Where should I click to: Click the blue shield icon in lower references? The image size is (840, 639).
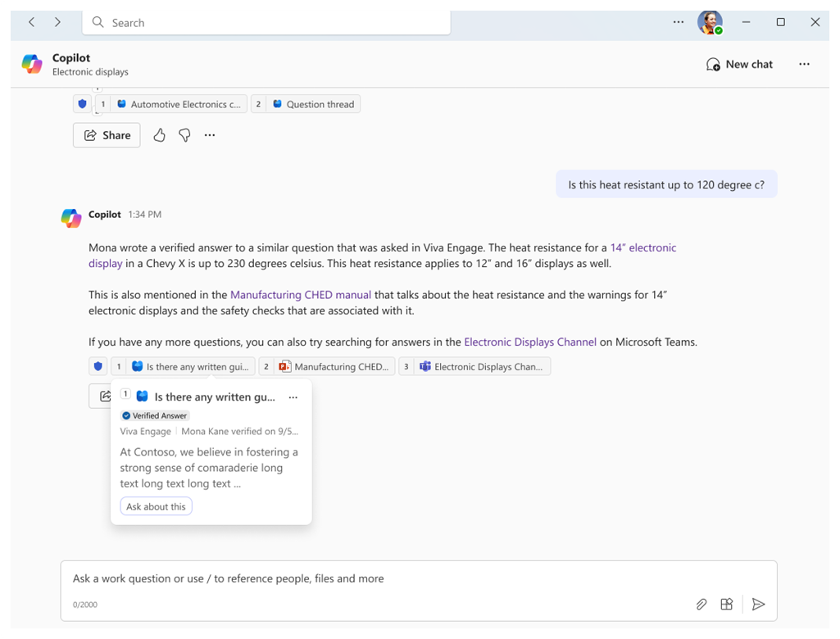tap(98, 367)
